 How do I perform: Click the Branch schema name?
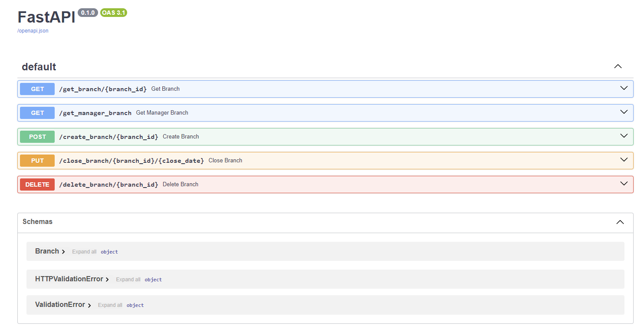[x=47, y=251]
